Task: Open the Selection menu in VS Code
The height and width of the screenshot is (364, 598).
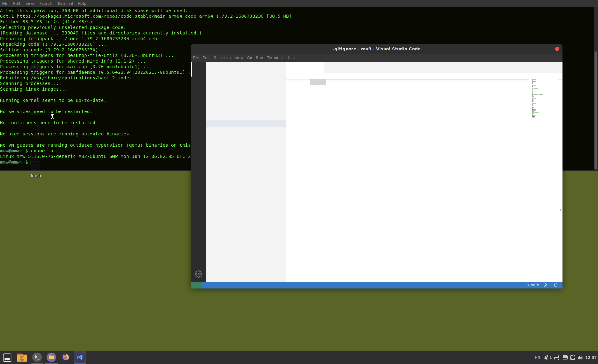Action: click(x=222, y=58)
